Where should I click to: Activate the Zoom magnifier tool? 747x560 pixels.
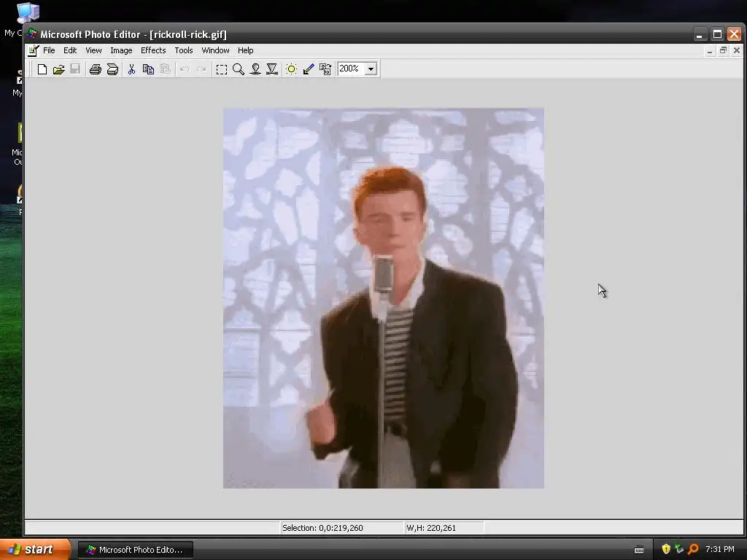239,69
